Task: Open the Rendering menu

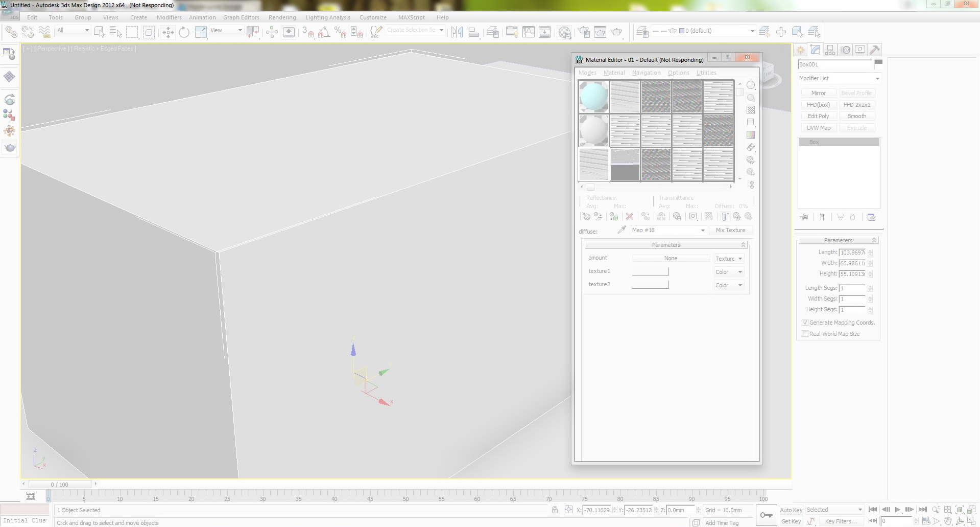Action: (282, 17)
